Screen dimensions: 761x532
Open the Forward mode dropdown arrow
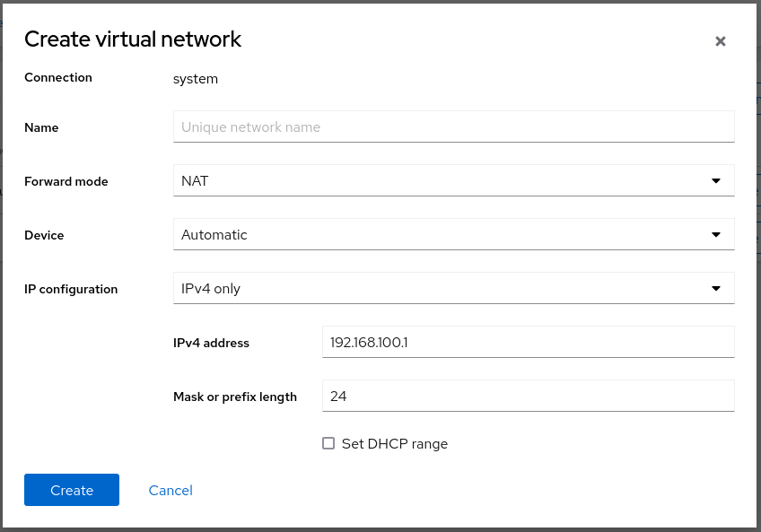click(x=716, y=180)
